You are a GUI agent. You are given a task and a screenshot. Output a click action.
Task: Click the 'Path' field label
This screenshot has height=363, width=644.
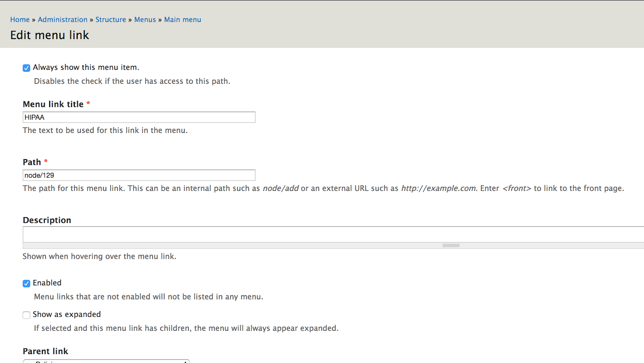32,162
